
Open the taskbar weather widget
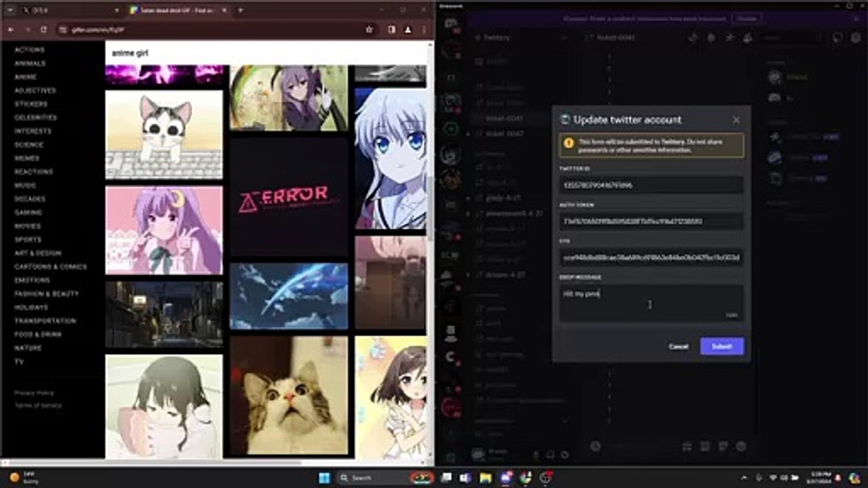(x=25, y=478)
